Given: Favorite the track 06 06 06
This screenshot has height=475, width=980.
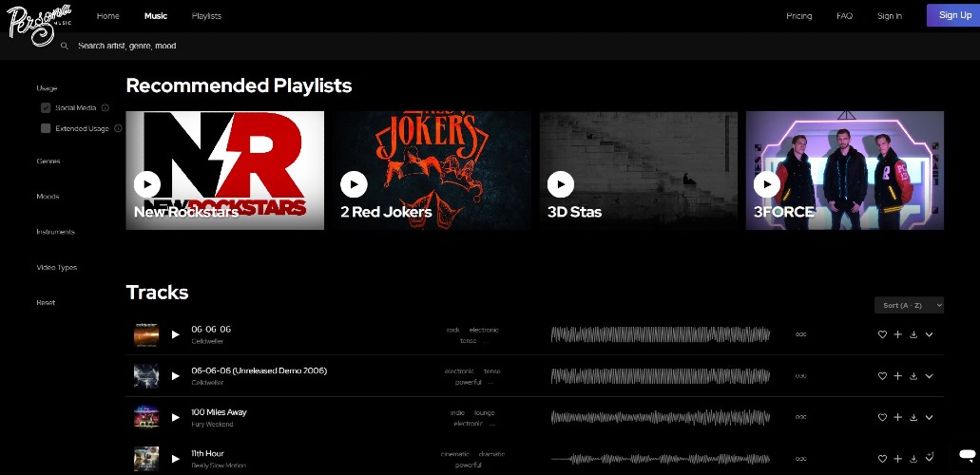Looking at the screenshot, I should click(x=882, y=334).
